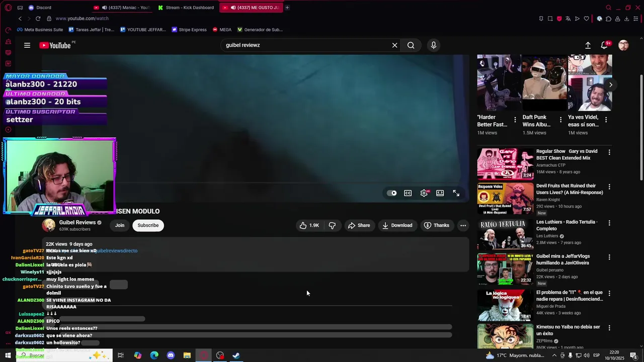Open a new browser tab
Image resolution: width=644 pixels, height=362 pixels.
[287, 8]
